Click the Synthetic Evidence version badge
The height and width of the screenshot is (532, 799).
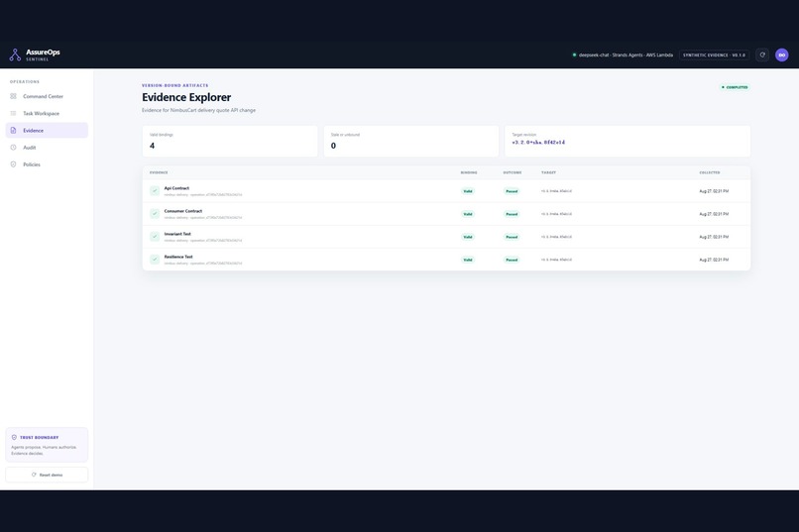[714, 54]
